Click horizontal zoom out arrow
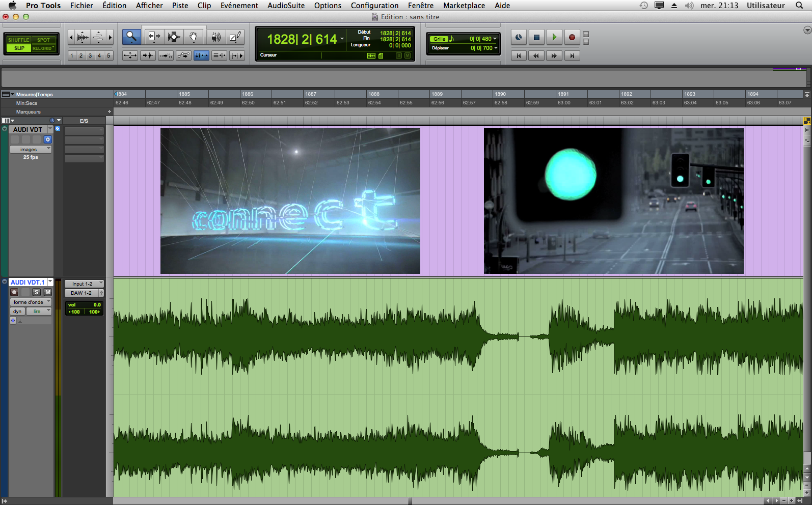 tap(71, 37)
